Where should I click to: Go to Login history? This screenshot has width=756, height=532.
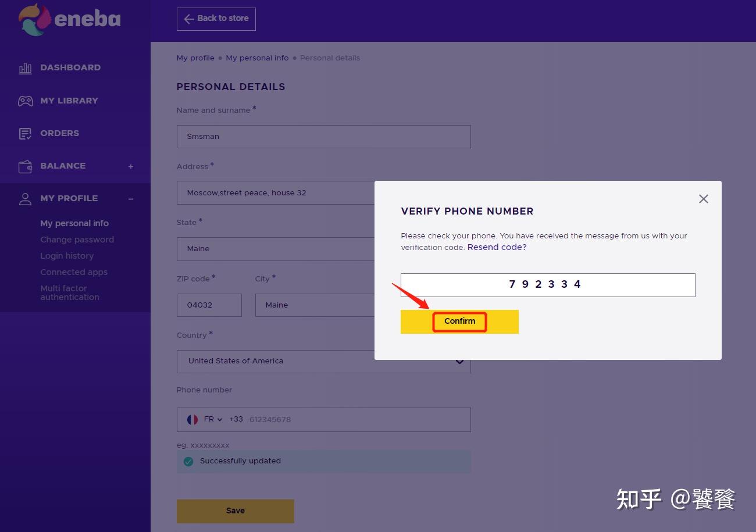click(67, 256)
